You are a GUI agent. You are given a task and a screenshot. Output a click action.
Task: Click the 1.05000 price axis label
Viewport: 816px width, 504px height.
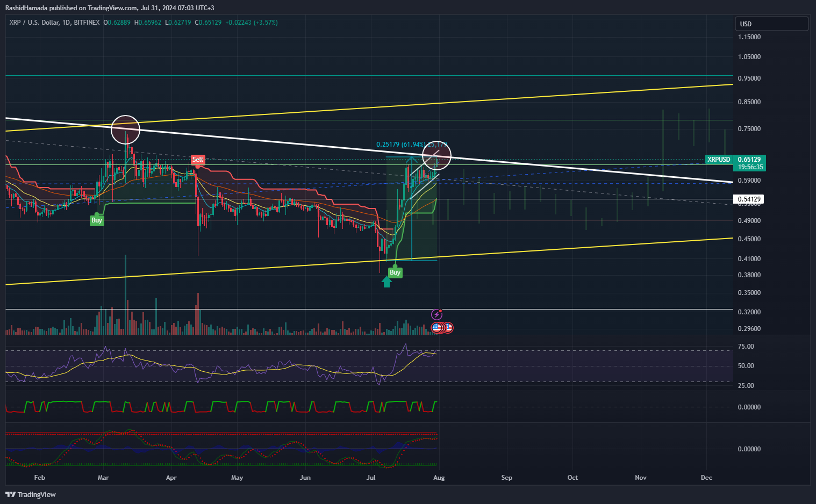click(x=749, y=57)
